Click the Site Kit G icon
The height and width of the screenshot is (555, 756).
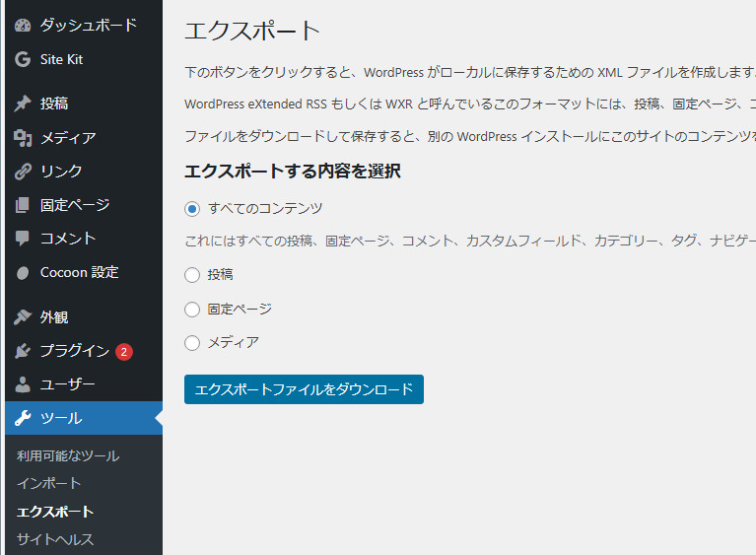(23, 59)
